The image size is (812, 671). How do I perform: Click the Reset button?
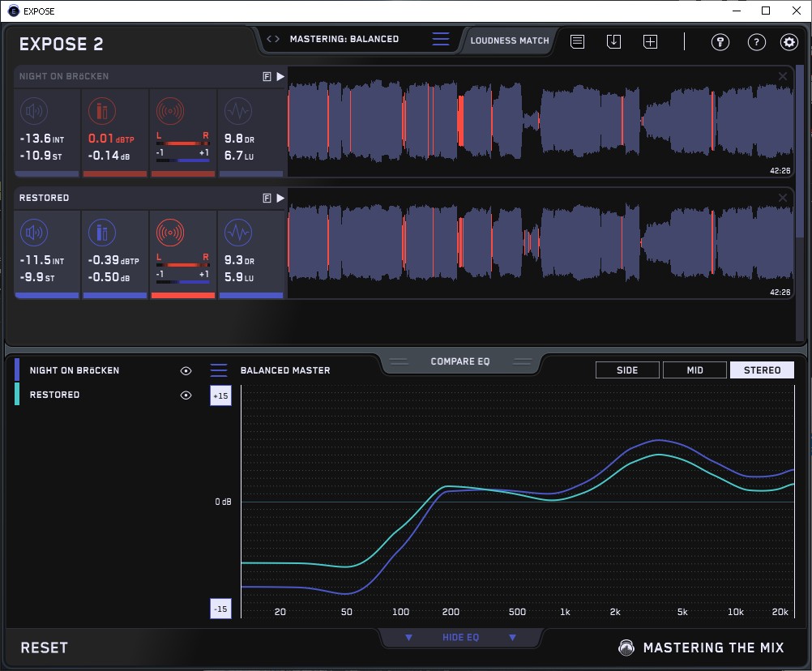point(44,647)
